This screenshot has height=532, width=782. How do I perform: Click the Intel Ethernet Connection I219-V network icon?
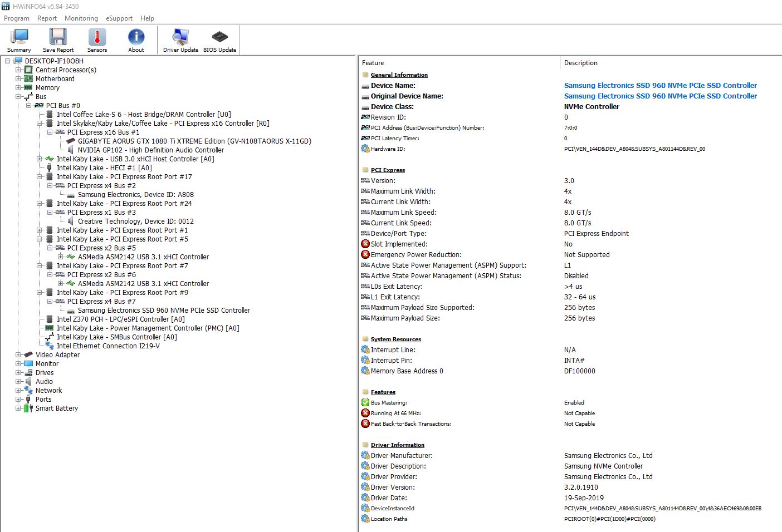point(50,346)
